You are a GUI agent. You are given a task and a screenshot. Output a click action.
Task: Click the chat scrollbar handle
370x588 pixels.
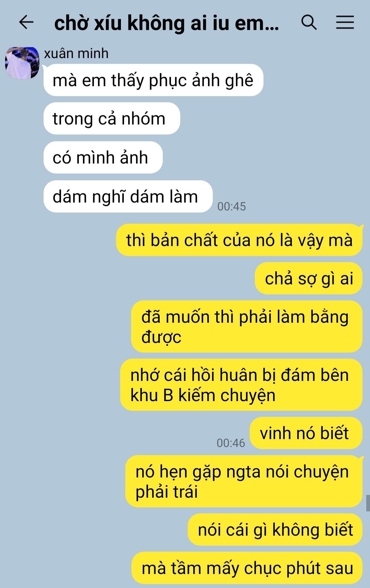point(368,503)
